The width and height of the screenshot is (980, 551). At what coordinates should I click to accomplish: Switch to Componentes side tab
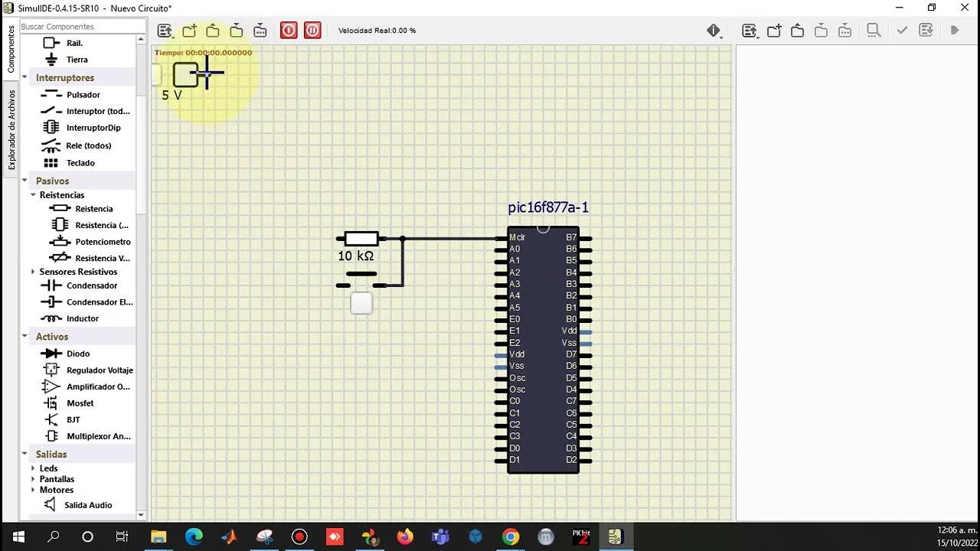(11, 49)
